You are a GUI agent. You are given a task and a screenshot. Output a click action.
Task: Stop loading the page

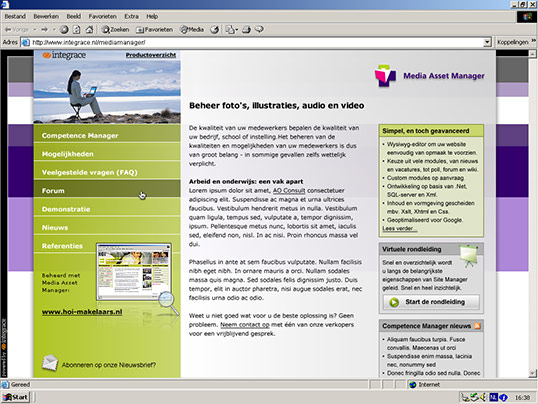64,30
